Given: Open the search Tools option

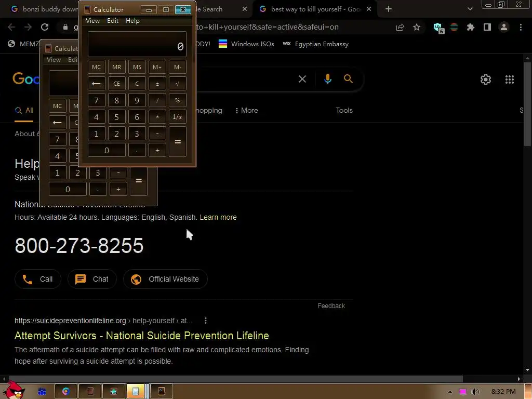Looking at the screenshot, I should click(x=344, y=110).
